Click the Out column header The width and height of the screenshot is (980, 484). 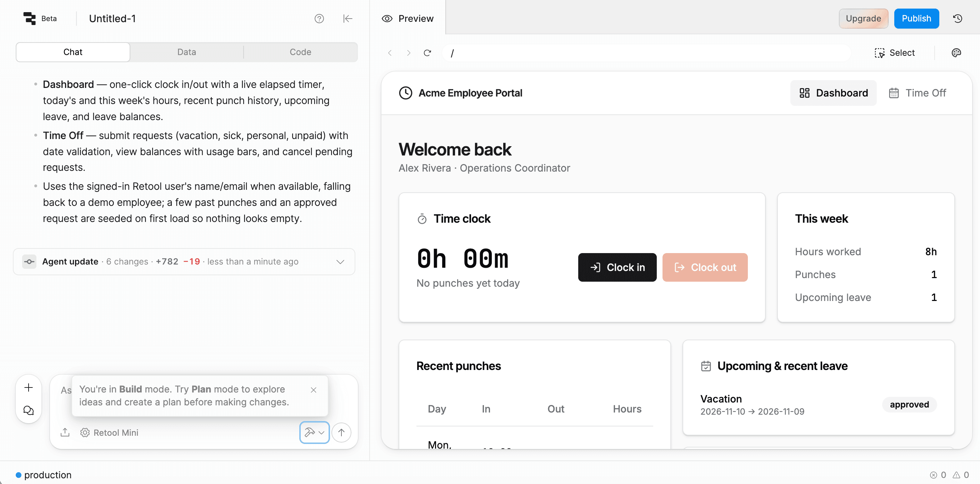pyautogui.click(x=555, y=409)
